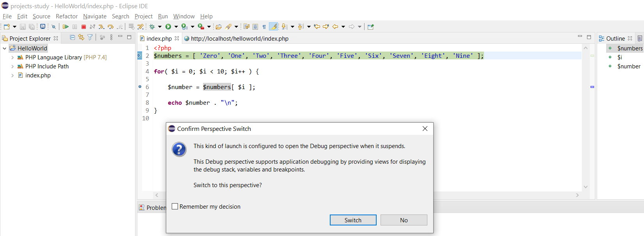This screenshot has height=236, width=644.
Task: Toggle Use Step Filters icon
Action: click(x=141, y=27)
